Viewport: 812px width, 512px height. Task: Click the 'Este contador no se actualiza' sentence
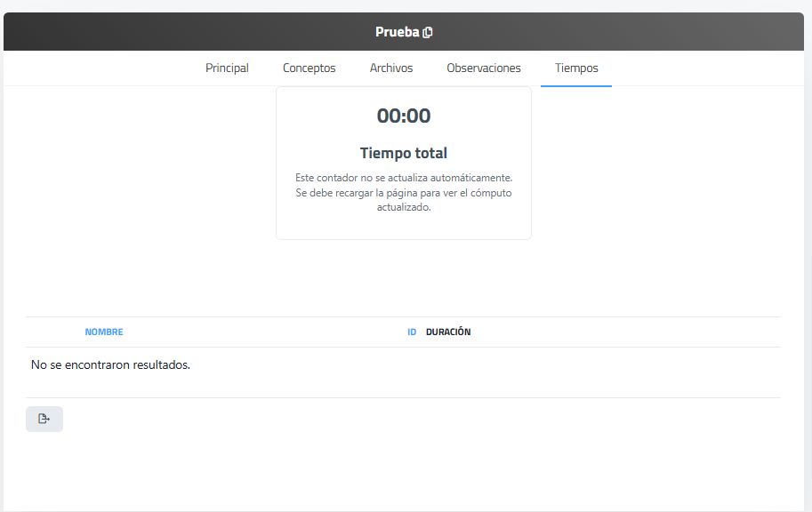(404, 178)
